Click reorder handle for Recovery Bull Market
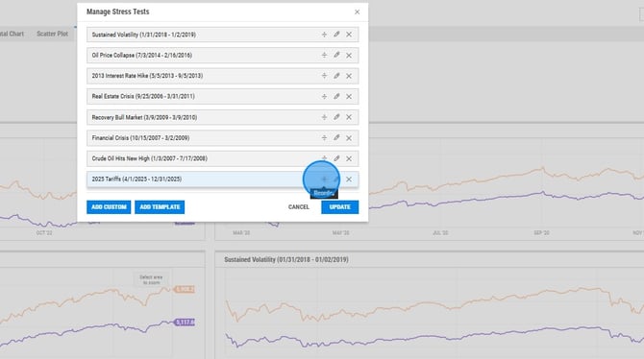Image resolution: width=644 pixels, height=359 pixels. pos(324,117)
